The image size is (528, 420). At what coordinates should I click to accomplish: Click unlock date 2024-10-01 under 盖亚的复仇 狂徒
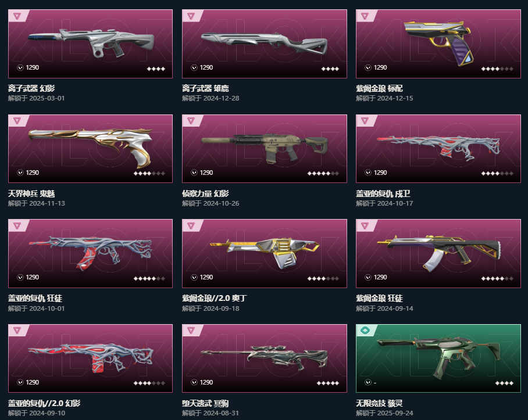coord(47,308)
